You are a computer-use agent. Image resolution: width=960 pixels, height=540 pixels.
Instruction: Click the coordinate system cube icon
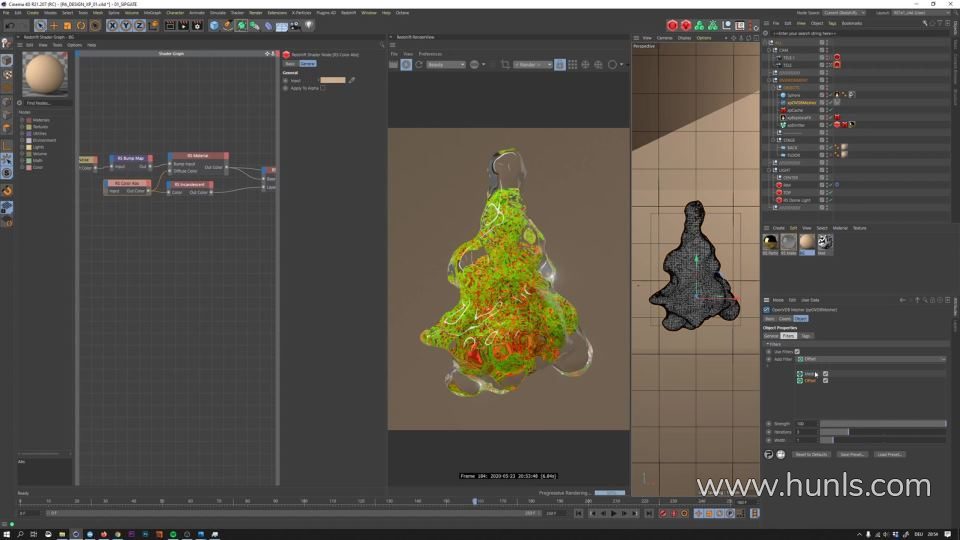point(153,26)
